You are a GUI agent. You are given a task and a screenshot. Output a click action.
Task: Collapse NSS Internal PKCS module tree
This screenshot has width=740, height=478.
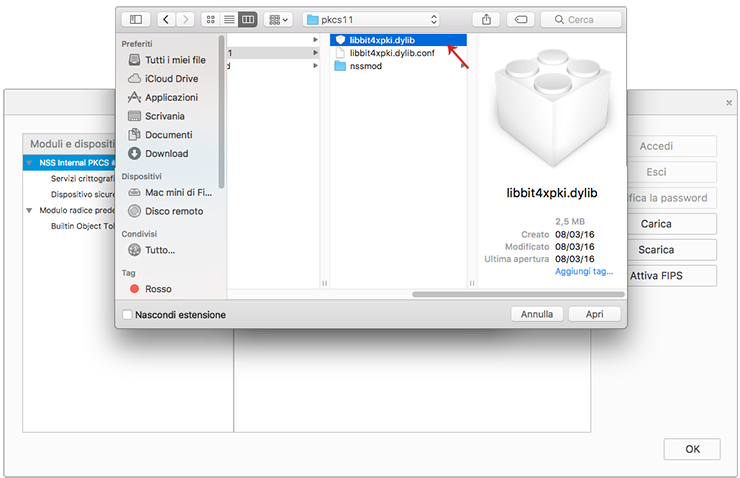[29, 163]
